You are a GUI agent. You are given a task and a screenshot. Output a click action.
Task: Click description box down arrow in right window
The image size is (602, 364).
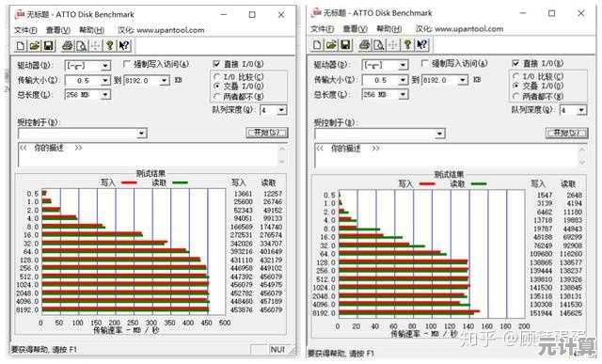[x=582, y=163]
